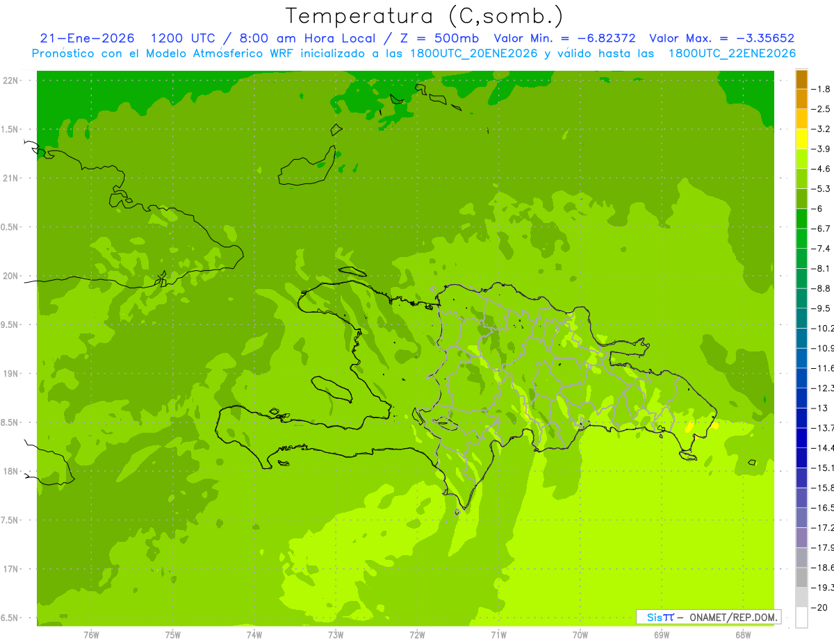Click the yellow warm spot in eastern Dominican Republic
The width and height of the screenshot is (834, 644).
pyautogui.click(x=690, y=427)
